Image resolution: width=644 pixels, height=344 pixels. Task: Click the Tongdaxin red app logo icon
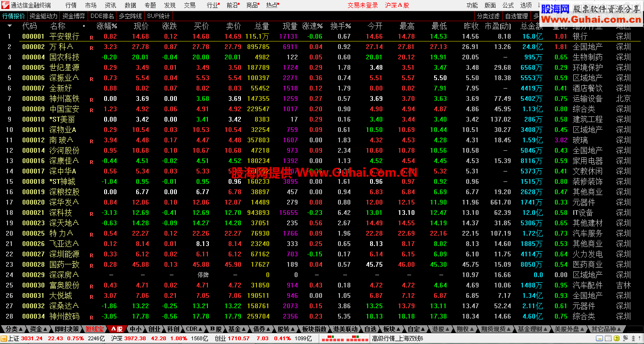tap(5, 5)
